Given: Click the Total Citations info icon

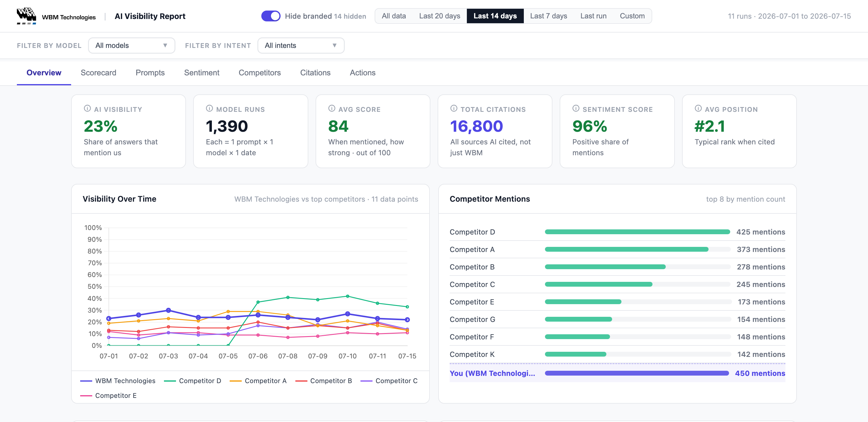Looking at the screenshot, I should pos(454,109).
